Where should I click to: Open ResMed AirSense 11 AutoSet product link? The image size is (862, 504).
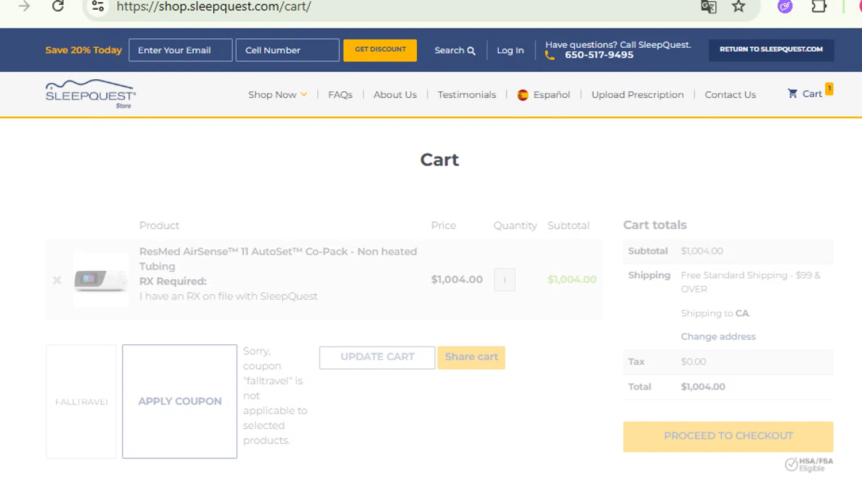278,259
